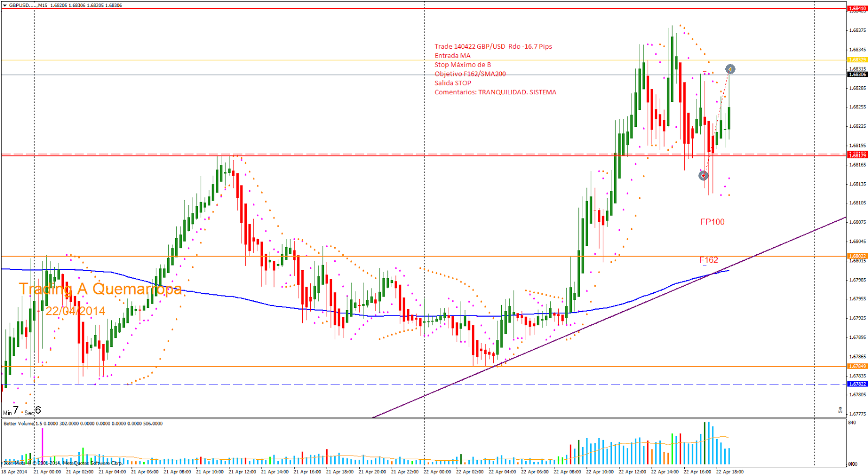
Task: Click the skull icon near price axis
Action: 840,410
